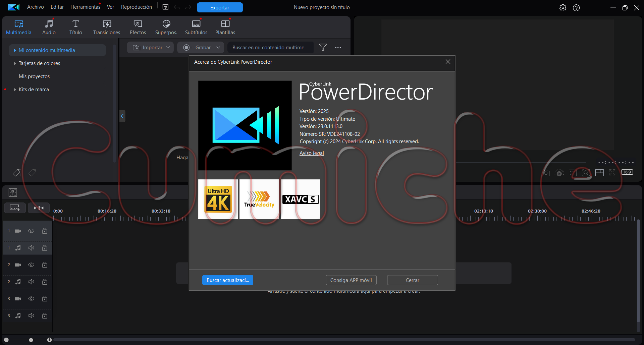Click Consiga APP móvil button

pos(351,280)
